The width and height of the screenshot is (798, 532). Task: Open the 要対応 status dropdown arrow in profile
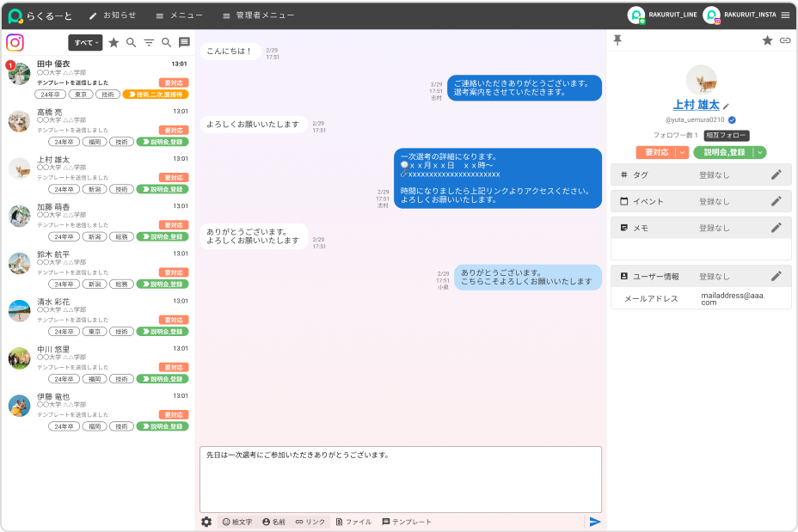coord(683,152)
